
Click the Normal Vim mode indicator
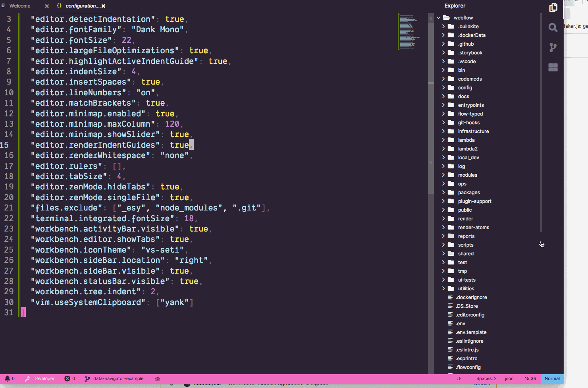pos(552,378)
